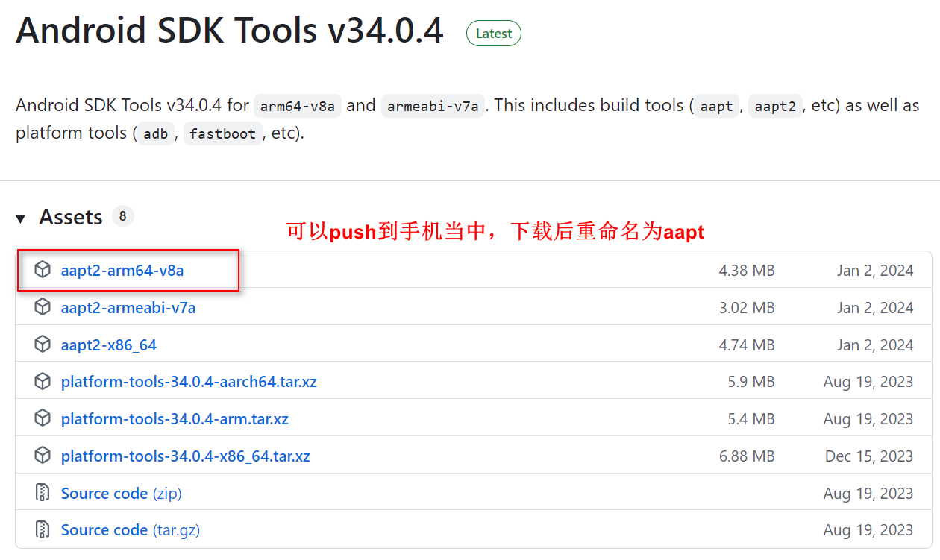Click the Latest release badge

[494, 34]
